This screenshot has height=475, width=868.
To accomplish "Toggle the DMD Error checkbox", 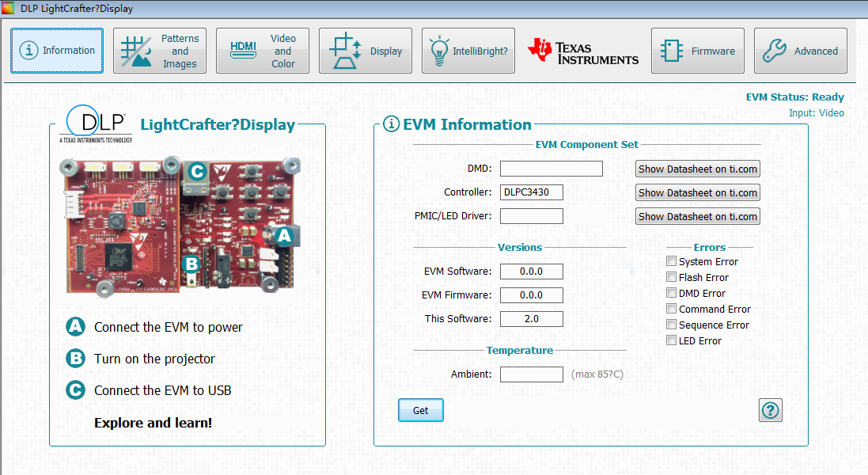I will [671, 293].
